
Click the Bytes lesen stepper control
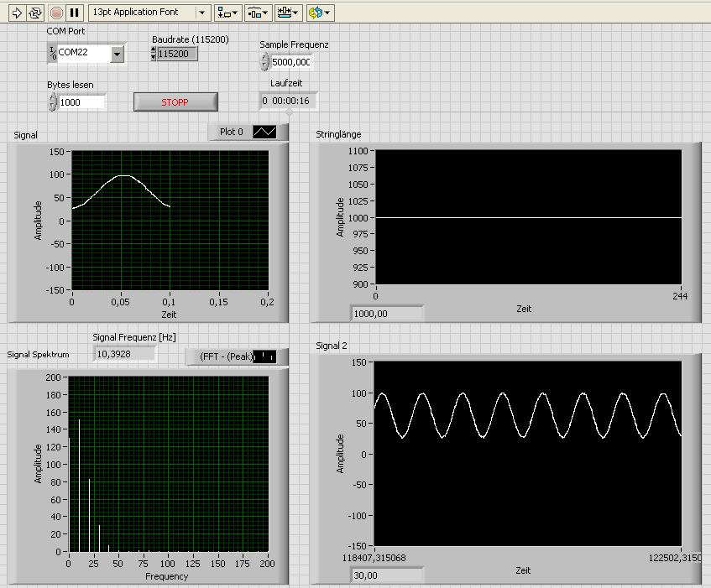click(x=53, y=101)
